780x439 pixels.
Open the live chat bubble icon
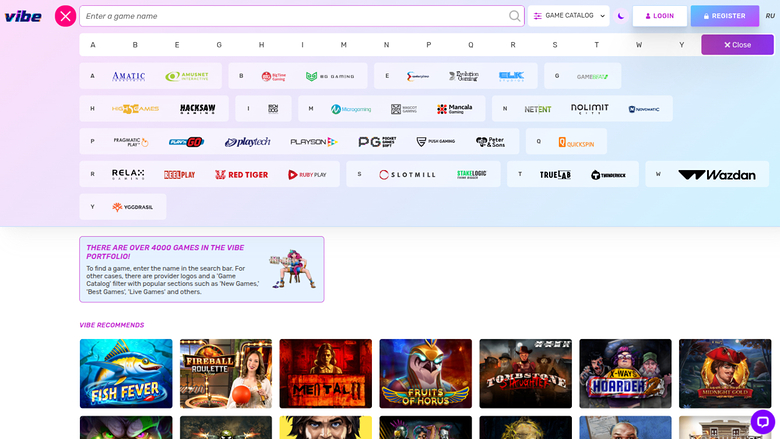(x=763, y=422)
